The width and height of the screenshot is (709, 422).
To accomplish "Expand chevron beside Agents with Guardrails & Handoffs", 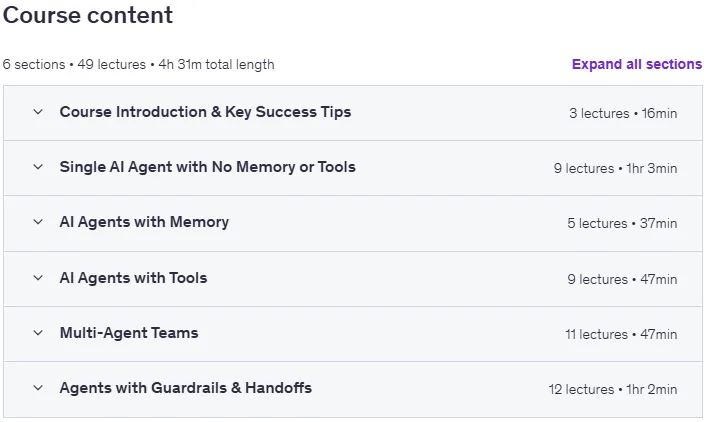I will click(x=38, y=388).
